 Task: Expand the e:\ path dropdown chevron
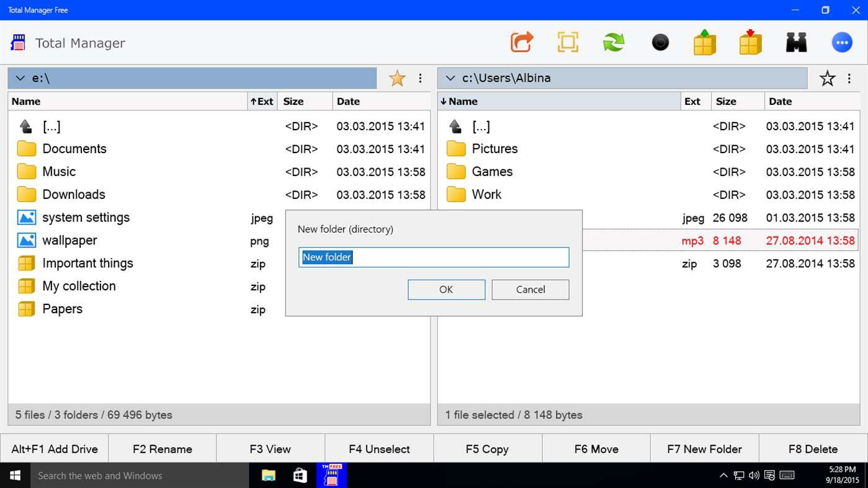(x=20, y=78)
